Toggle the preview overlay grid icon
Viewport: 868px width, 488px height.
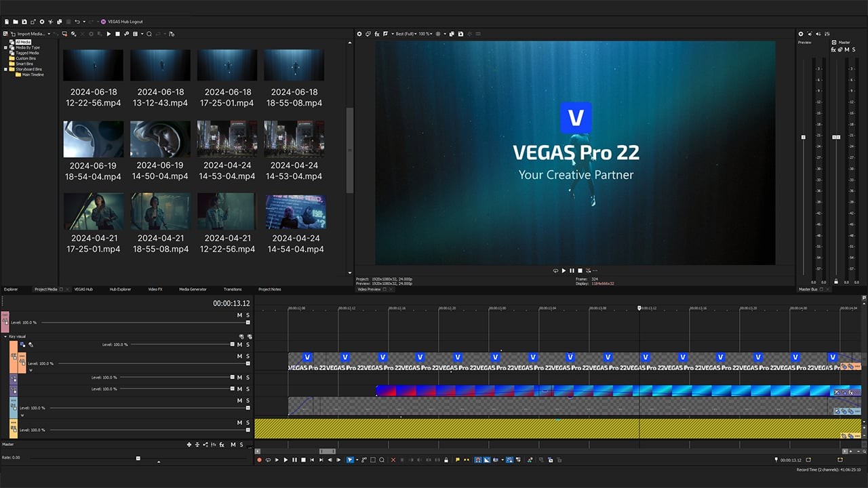click(438, 34)
